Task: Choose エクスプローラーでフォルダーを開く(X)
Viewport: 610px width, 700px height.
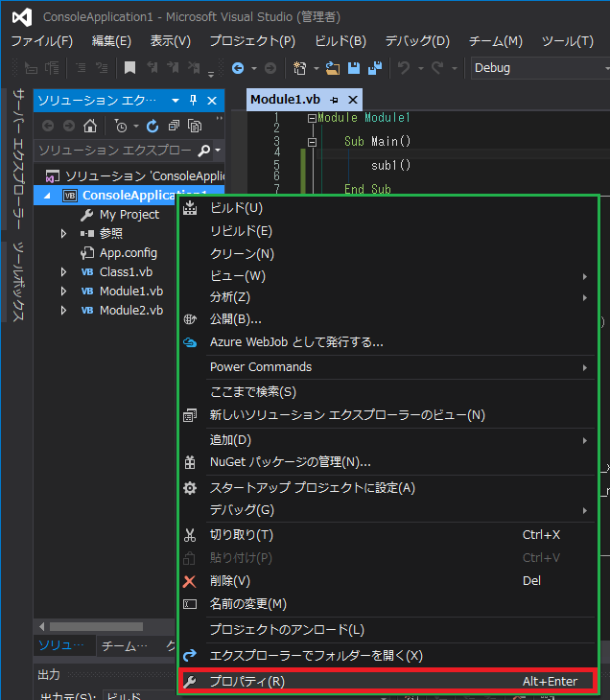Action: [388, 655]
